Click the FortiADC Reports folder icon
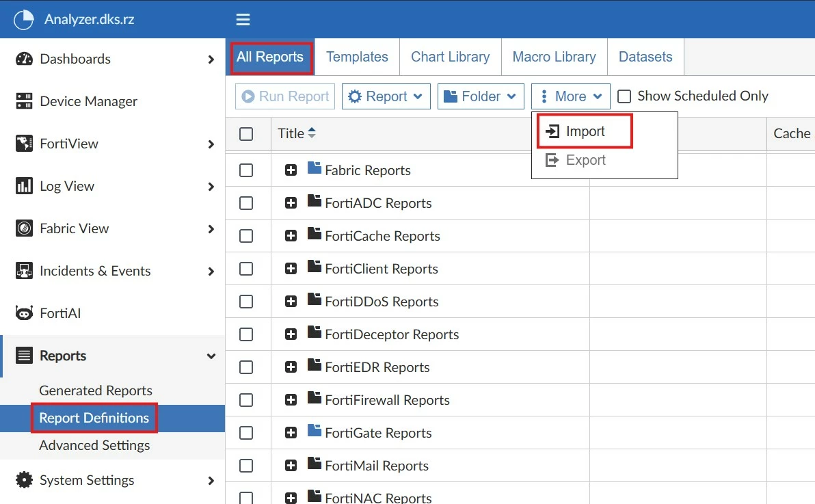Screen dimensions: 815x504 pyautogui.click(x=314, y=200)
